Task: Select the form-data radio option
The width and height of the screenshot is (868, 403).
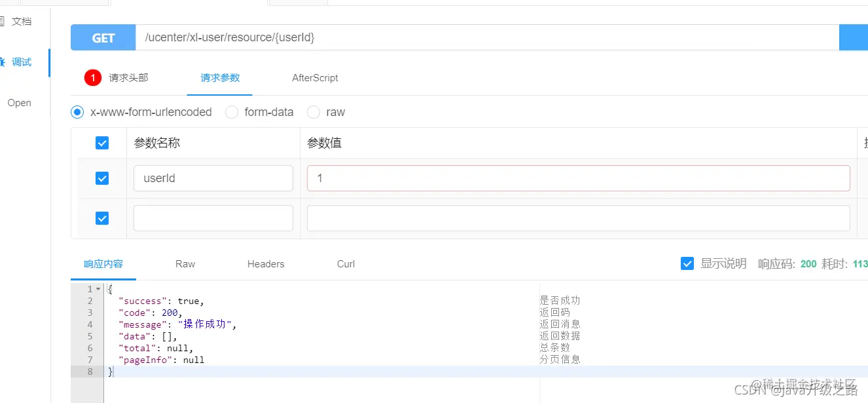Action: tap(232, 112)
